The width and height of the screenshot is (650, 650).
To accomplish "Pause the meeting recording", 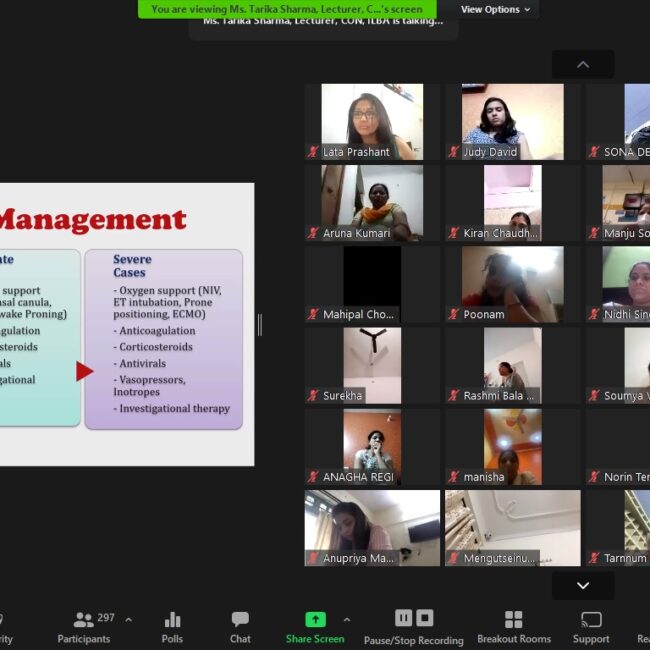I will click(403, 618).
